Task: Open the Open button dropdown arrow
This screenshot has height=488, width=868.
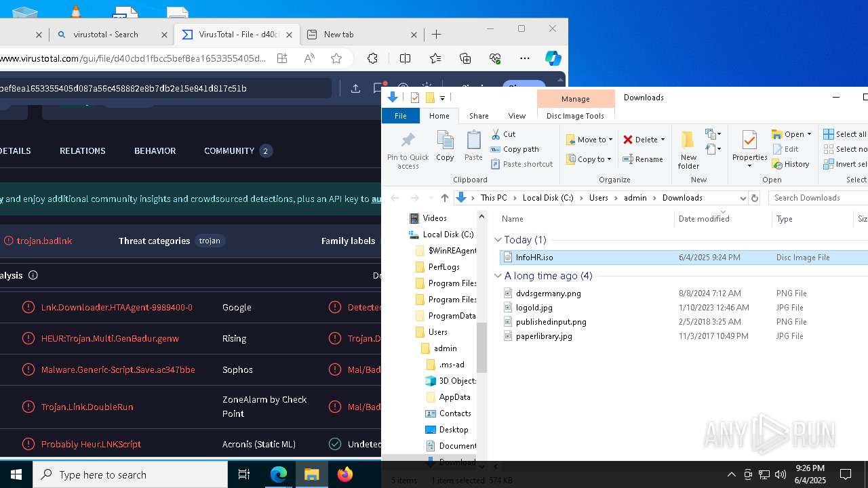Action: pos(809,134)
